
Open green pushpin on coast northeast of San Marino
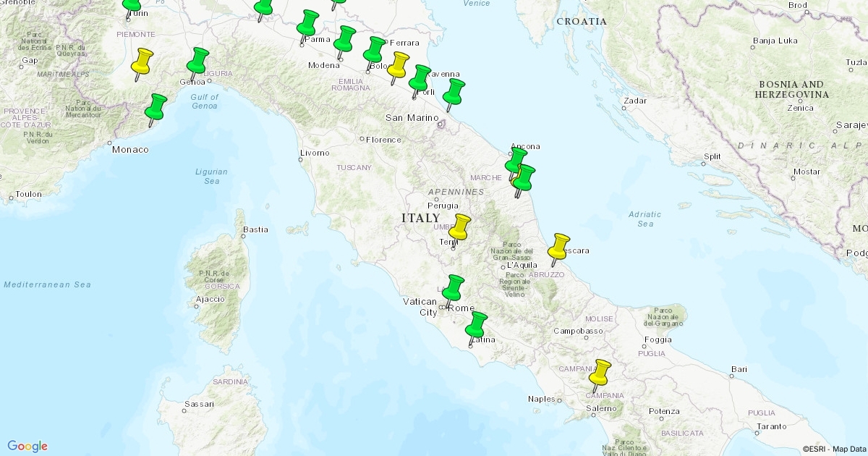(454, 91)
